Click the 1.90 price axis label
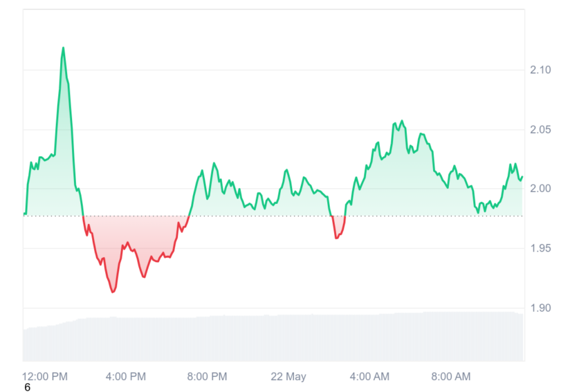 tap(540, 308)
